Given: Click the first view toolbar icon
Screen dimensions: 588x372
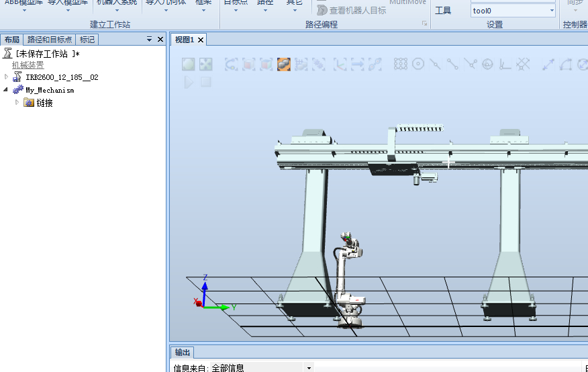Looking at the screenshot, I should (189, 64).
